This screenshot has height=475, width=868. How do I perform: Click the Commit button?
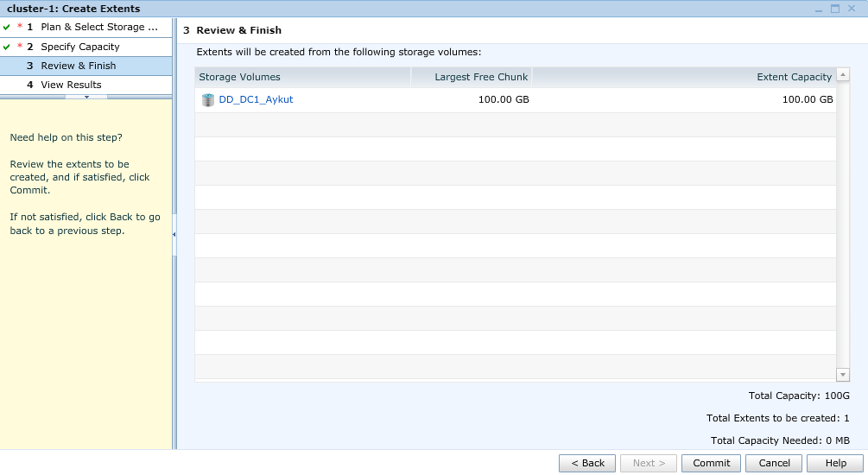tap(712, 464)
